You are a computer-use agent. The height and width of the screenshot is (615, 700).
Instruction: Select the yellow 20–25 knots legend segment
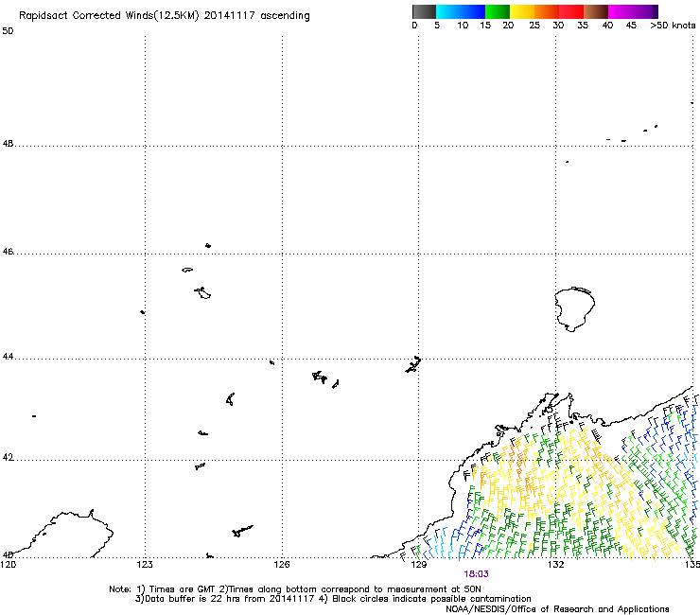click(x=522, y=11)
